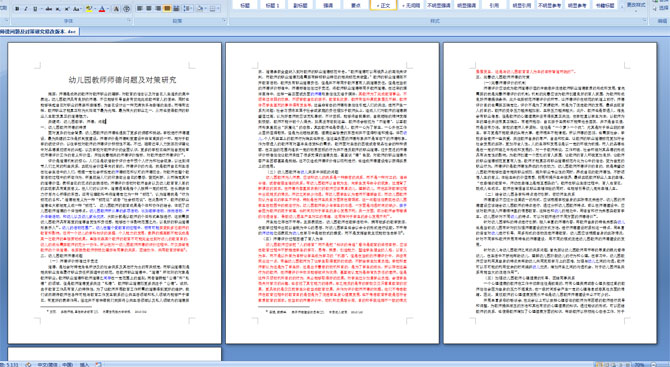Apply the 无间隔 style
Viewport: 670px width, 367px height.
pos(411,5)
